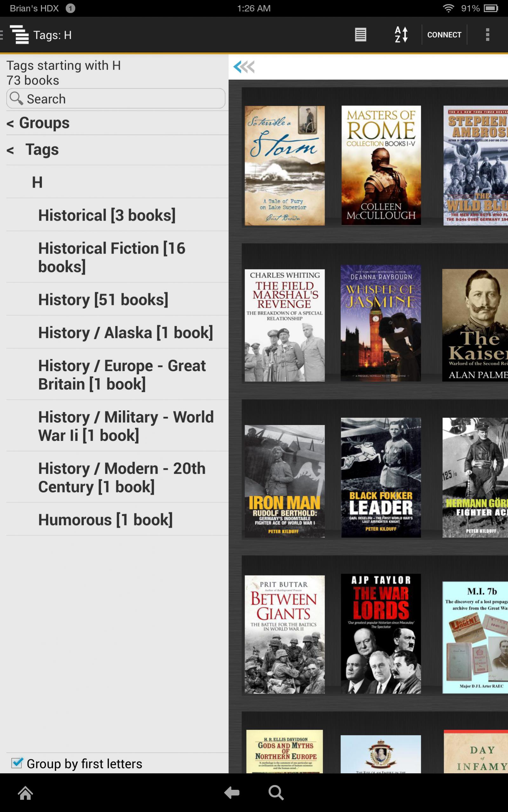Open the navigation drawer stack icon
The height and width of the screenshot is (812, 508).
(x=19, y=35)
